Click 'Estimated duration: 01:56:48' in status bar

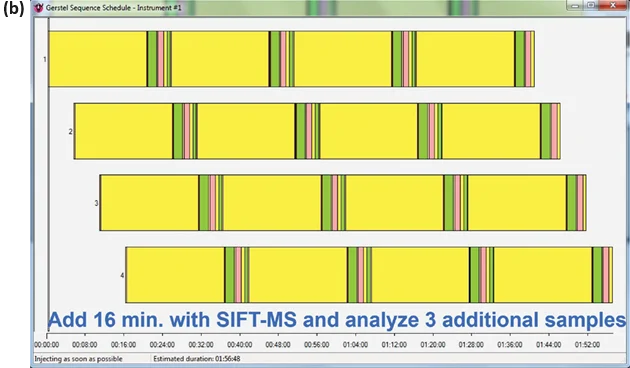[x=197, y=359]
